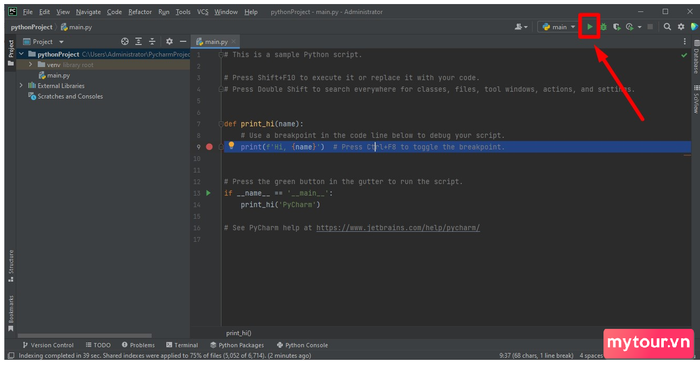Open the main run configuration dropdown
The height and width of the screenshot is (366, 700).
(558, 27)
